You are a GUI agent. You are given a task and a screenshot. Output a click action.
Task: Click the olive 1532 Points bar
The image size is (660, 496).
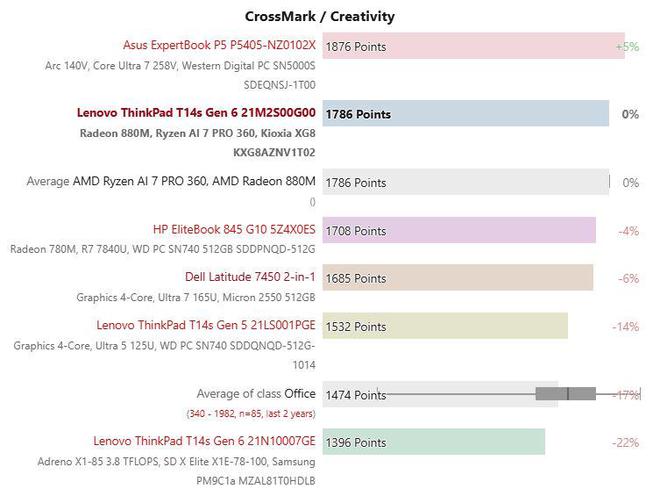(x=445, y=325)
